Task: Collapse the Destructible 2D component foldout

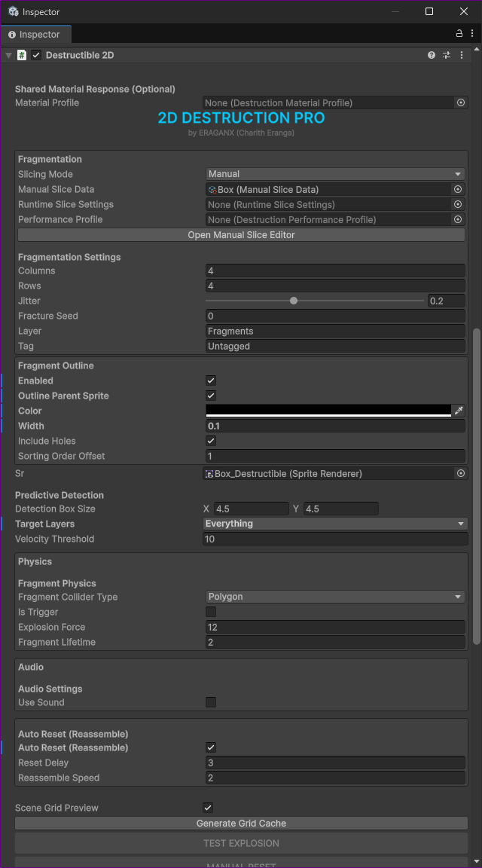Action: coord(8,55)
